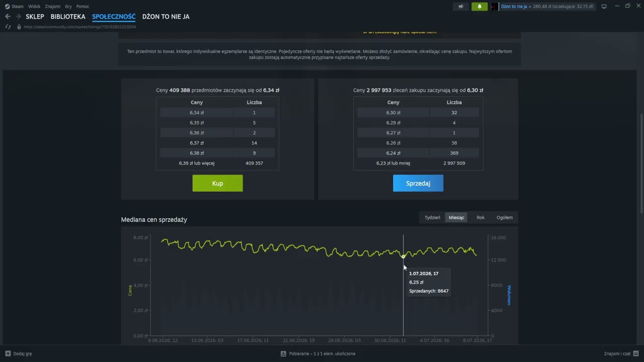The height and width of the screenshot is (362, 644).
Task: Click the Cena axis label
Action: (130, 290)
